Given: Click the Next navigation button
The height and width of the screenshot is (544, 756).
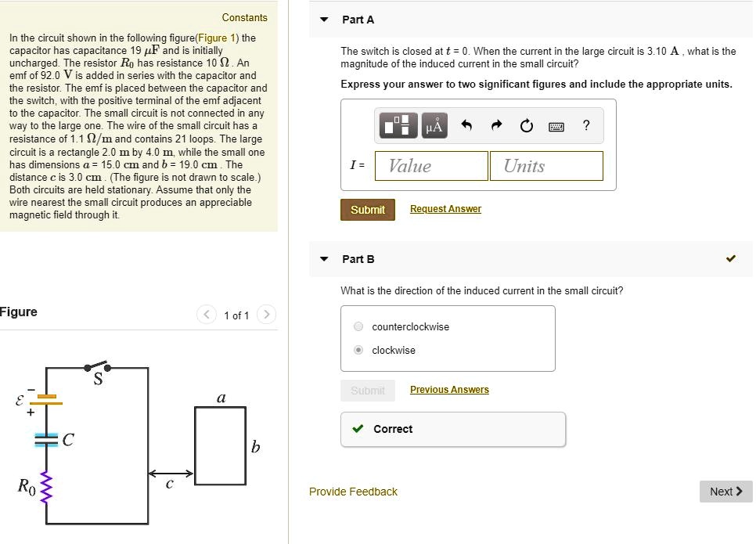Looking at the screenshot, I should click(x=725, y=492).
